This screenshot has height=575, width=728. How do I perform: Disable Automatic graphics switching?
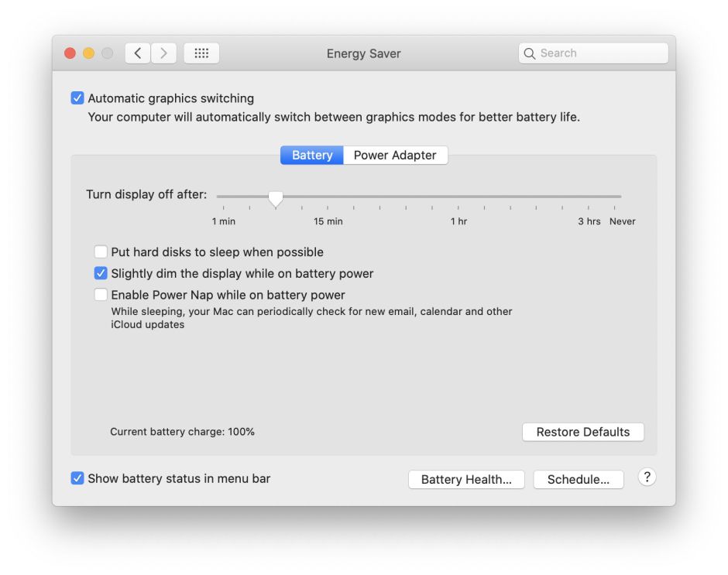click(77, 98)
